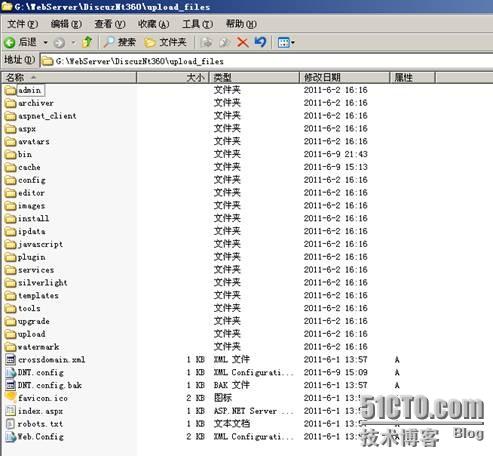Select the config folder icon
The height and width of the screenshot is (456, 493).
click(11, 180)
